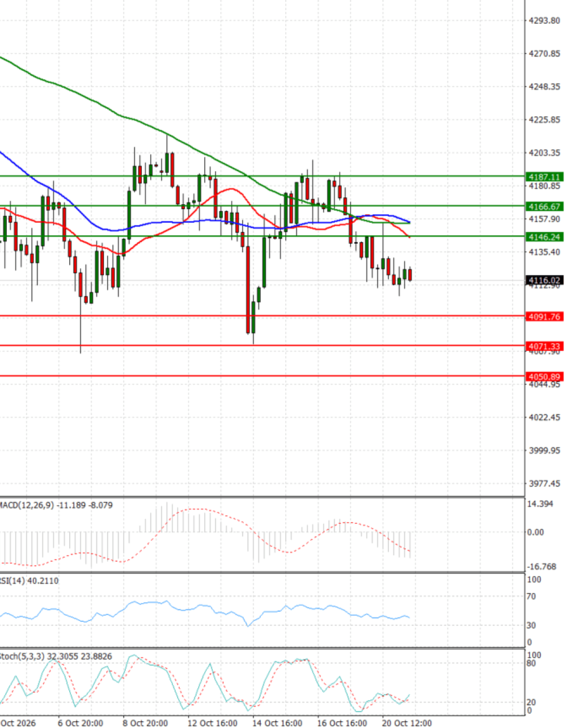Click the current price 4116.02 label
Screen dimensions: 567x728
click(544, 280)
